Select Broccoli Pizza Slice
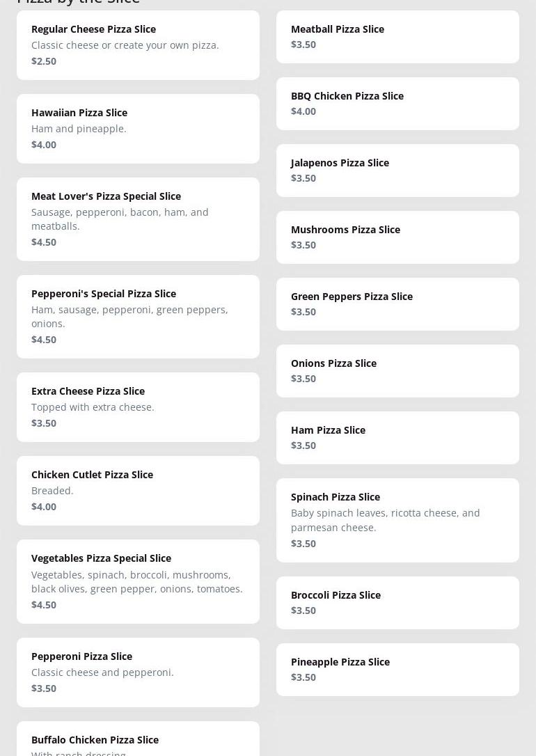This screenshot has width=536, height=756. coord(397,603)
